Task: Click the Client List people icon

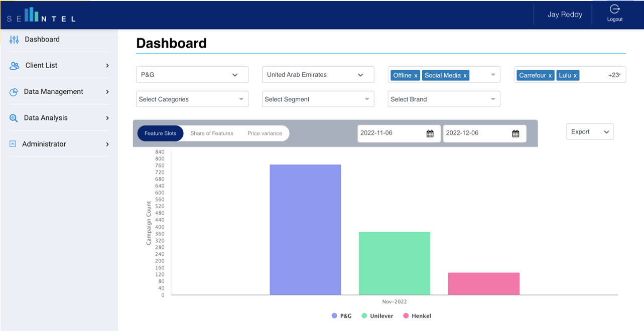Action: click(15, 66)
